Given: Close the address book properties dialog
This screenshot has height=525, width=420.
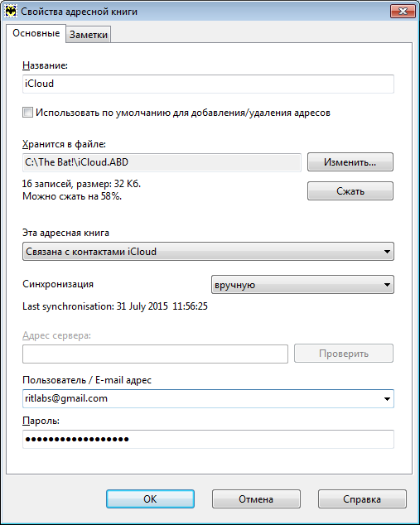Looking at the screenshot, I should click(x=403, y=12).
